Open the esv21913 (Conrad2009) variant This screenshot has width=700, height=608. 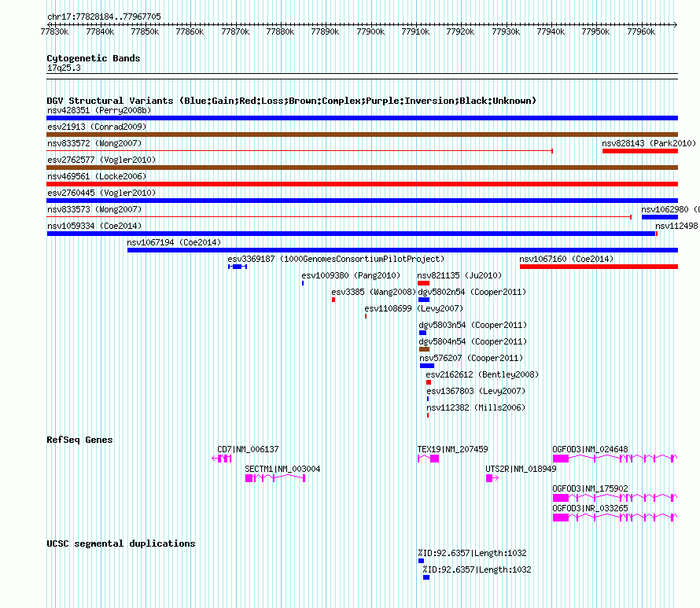click(x=97, y=127)
